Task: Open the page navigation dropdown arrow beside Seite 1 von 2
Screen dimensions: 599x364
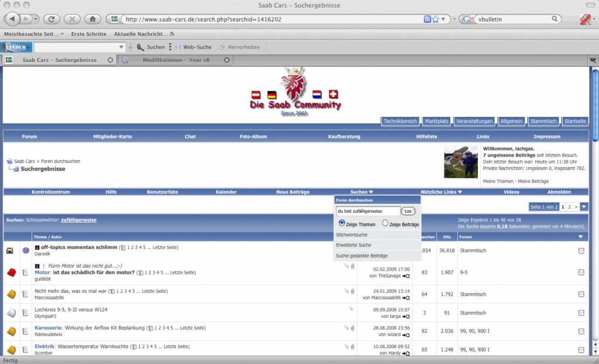Action: (584, 206)
